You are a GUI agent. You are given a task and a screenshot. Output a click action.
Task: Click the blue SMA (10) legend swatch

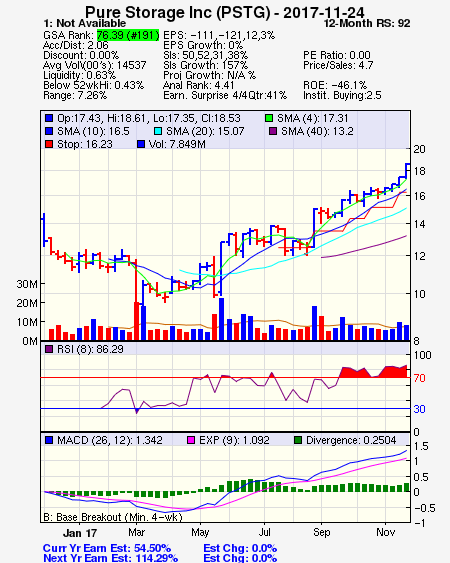[49, 131]
